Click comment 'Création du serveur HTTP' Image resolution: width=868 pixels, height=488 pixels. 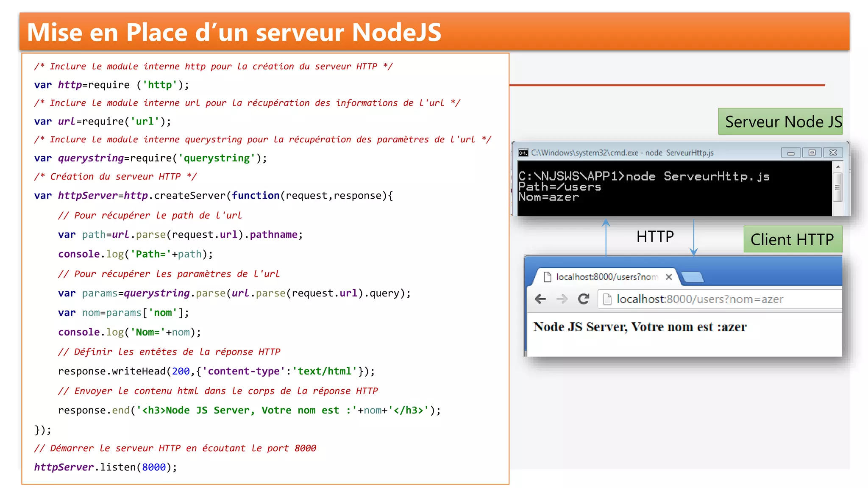[x=115, y=176]
